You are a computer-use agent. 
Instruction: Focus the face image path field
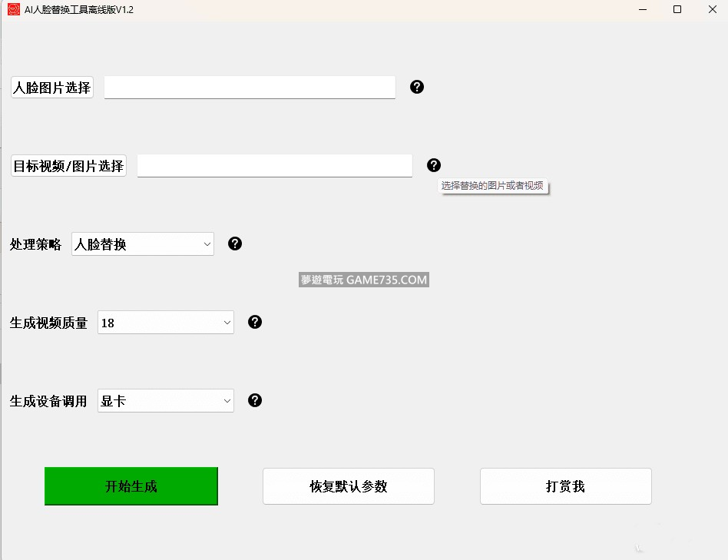point(250,88)
